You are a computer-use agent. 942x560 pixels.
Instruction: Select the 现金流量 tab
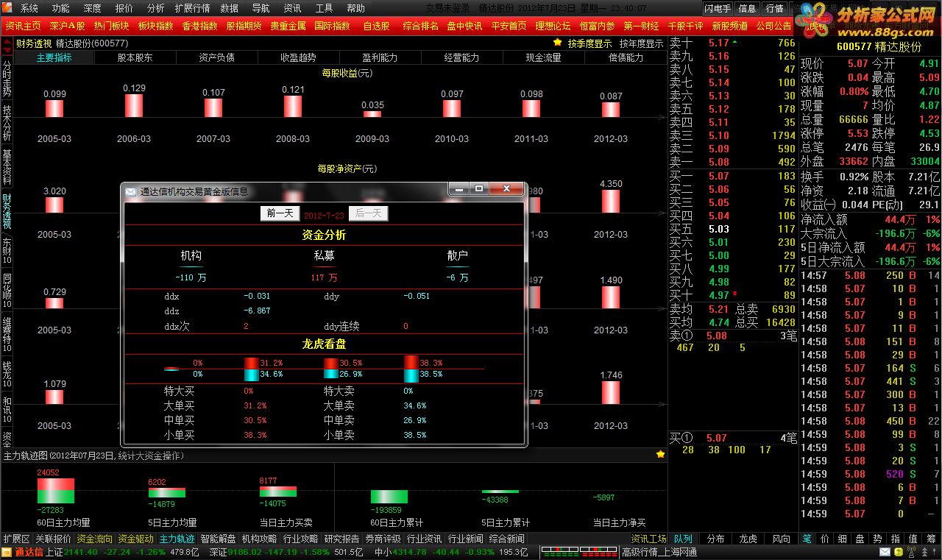(543, 57)
